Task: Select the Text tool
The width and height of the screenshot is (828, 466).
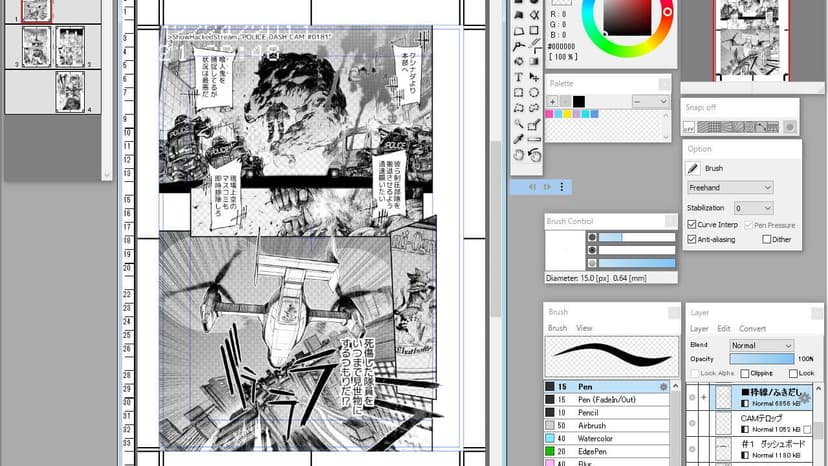Action: pos(519,77)
